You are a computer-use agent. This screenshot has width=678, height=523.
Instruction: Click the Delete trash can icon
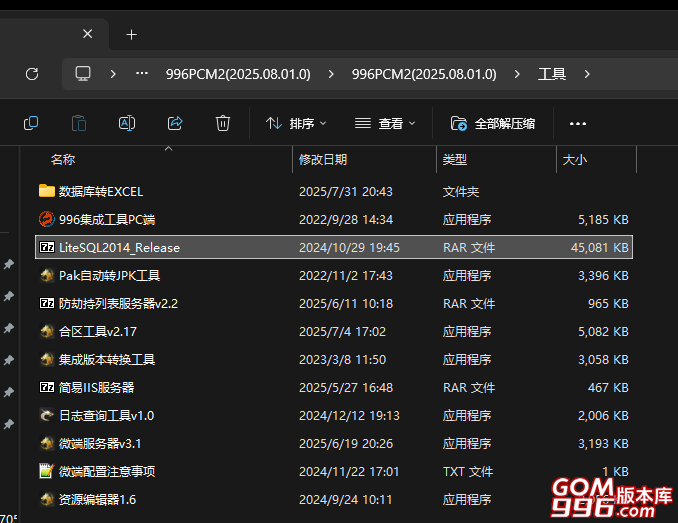(x=223, y=123)
